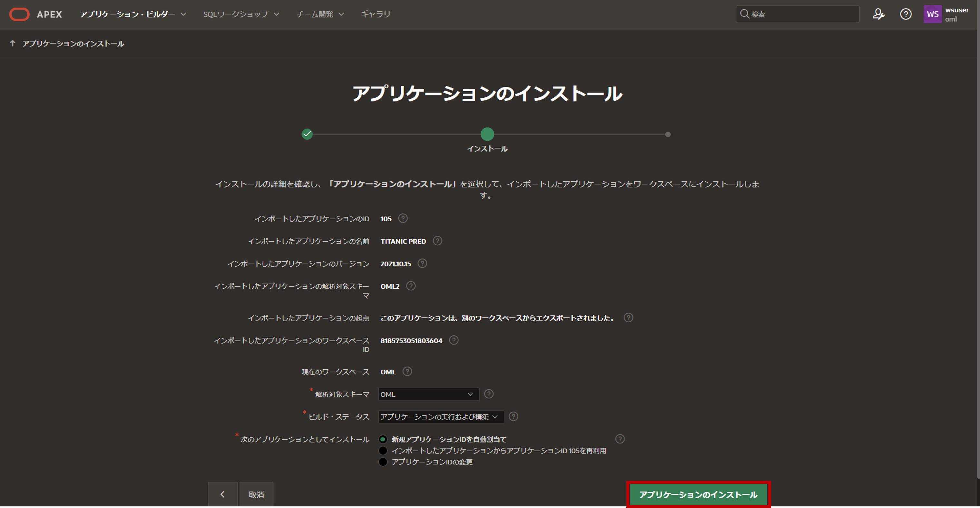
Task: Click help icon beside TITANIC PRED name
Action: coord(437,241)
